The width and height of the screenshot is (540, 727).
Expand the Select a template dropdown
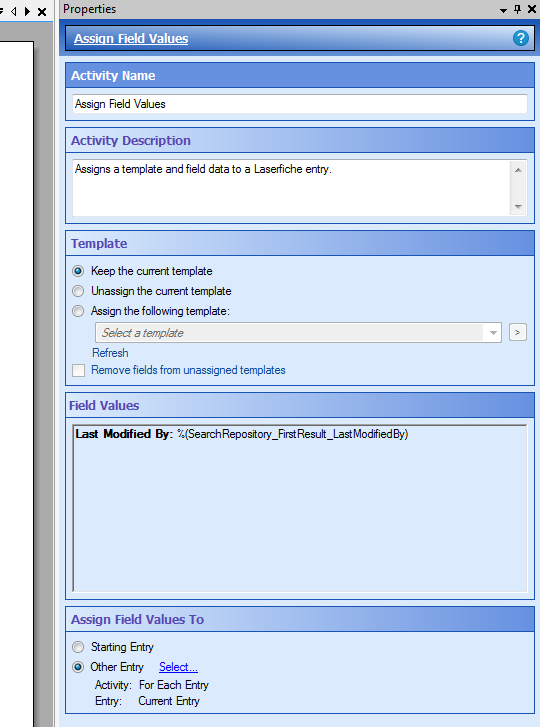pos(298,333)
